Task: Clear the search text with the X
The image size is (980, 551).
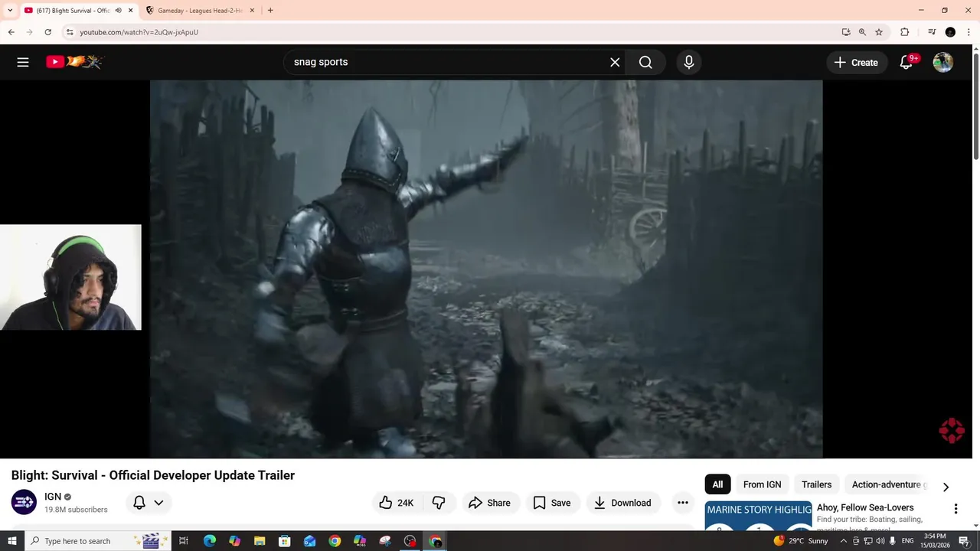Action: [615, 62]
